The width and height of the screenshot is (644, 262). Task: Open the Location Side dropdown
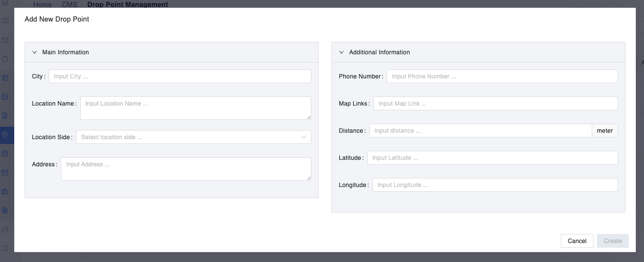[193, 137]
